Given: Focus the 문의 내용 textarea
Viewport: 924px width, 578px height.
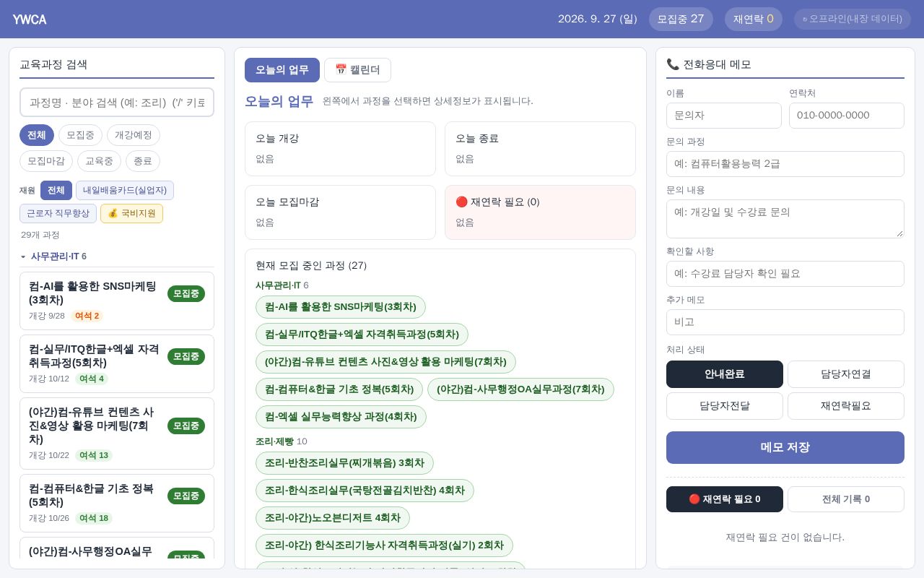Looking at the screenshot, I should pos(785,219).
